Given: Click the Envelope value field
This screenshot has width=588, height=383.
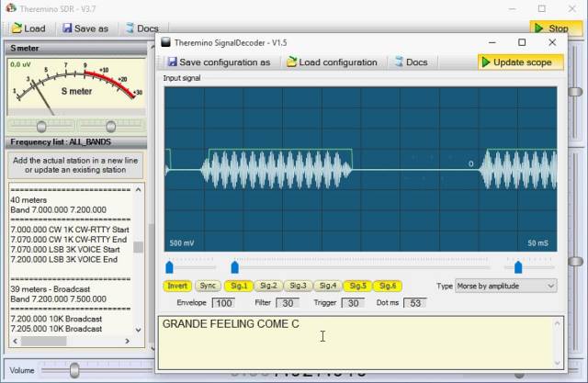Looking at the screenshot, I should [223, 303].
